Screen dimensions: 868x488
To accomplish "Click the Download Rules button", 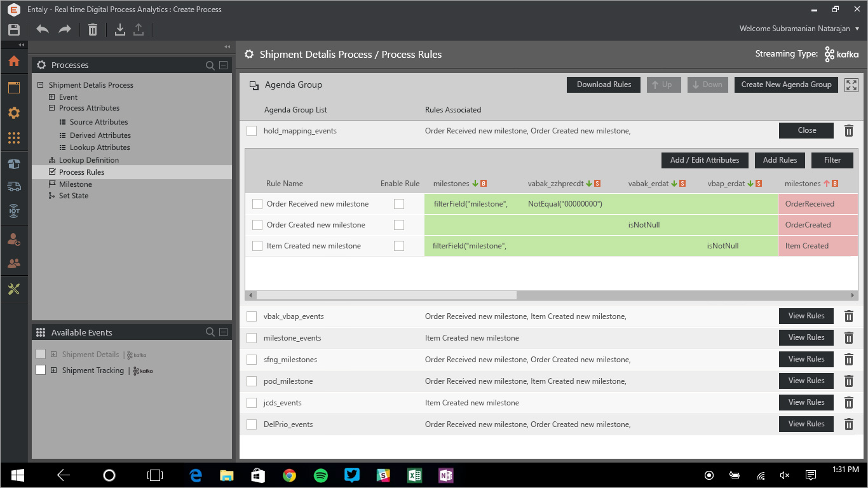I will (604, 85).
